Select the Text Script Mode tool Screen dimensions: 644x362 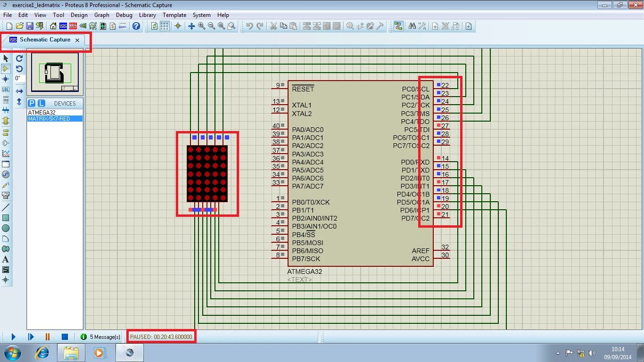pyautogui.click(x=6, y=99)
